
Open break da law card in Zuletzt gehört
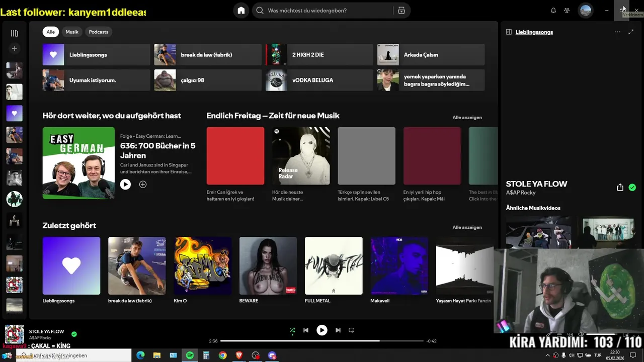pyautogui.click(x=137, y=270)
